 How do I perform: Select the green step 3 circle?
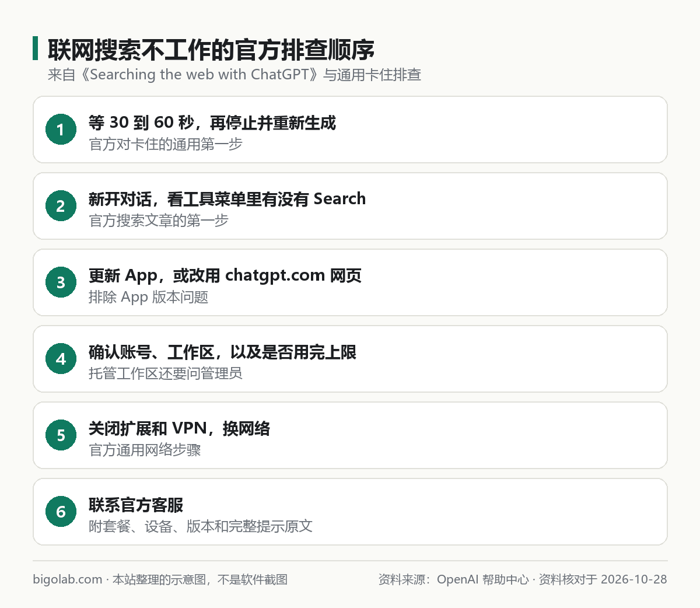(x=61, y=282)
